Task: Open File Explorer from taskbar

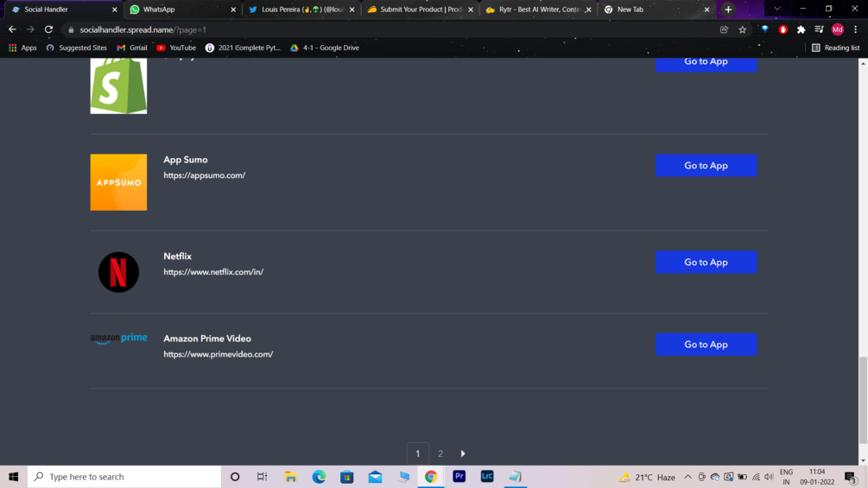Action: pyautogui.click(x=290, y=477)
